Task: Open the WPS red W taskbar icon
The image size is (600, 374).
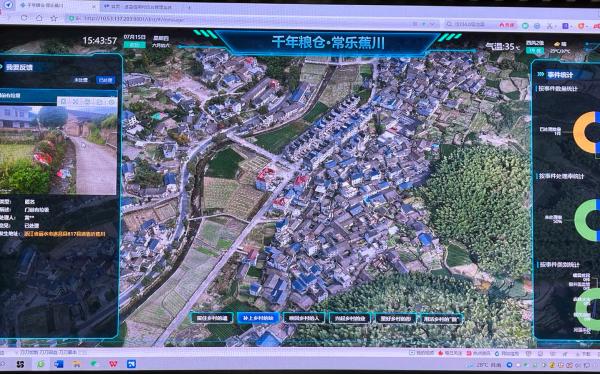Action: [113, 364]
